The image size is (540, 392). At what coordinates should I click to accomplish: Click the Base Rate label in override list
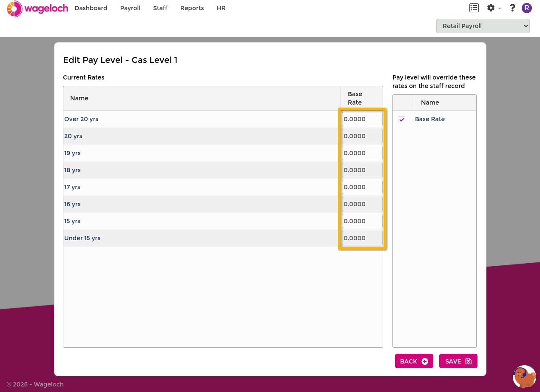click(430, 119)
